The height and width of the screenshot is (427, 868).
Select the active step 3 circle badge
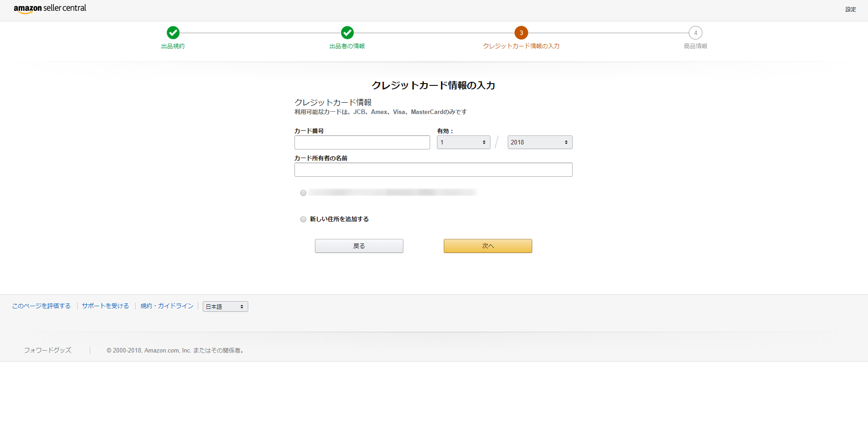(x=521, y=32)
